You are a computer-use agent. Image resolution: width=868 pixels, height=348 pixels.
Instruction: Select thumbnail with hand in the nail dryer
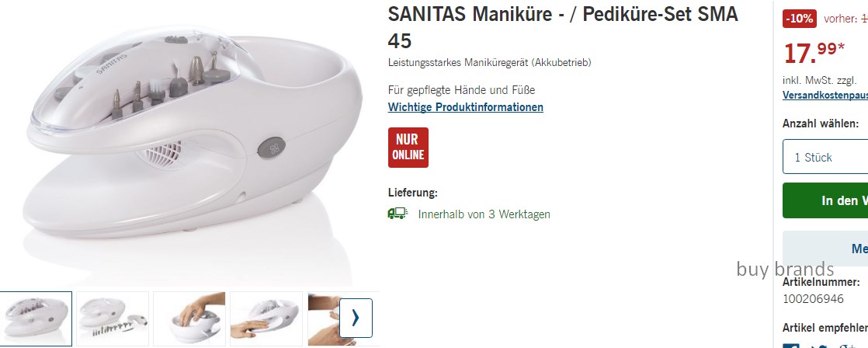(x=189, y=318)
